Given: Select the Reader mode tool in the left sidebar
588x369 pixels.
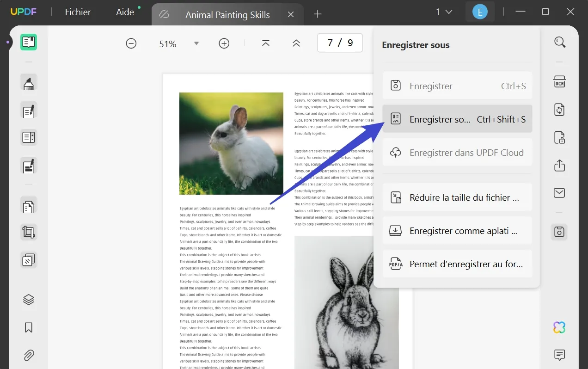Looking at the screenshot, I should [29, 42].
